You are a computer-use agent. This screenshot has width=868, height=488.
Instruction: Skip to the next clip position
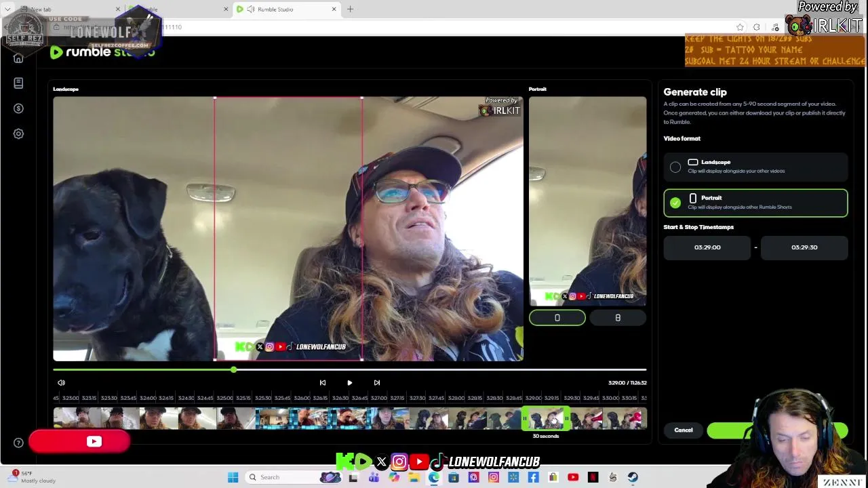click(x=377, y=383)
